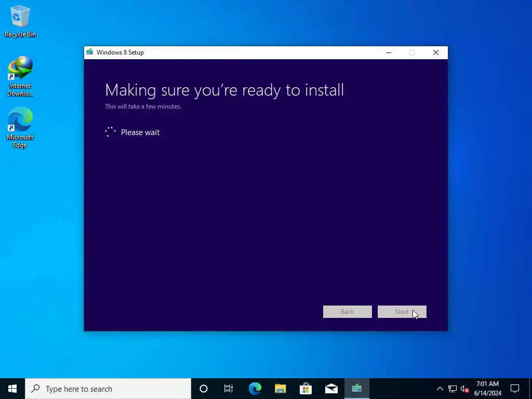This screenshot has height=399, width=532.
Task: Click the Windows 8 Setup title bar icon
Action: [90, 52]
